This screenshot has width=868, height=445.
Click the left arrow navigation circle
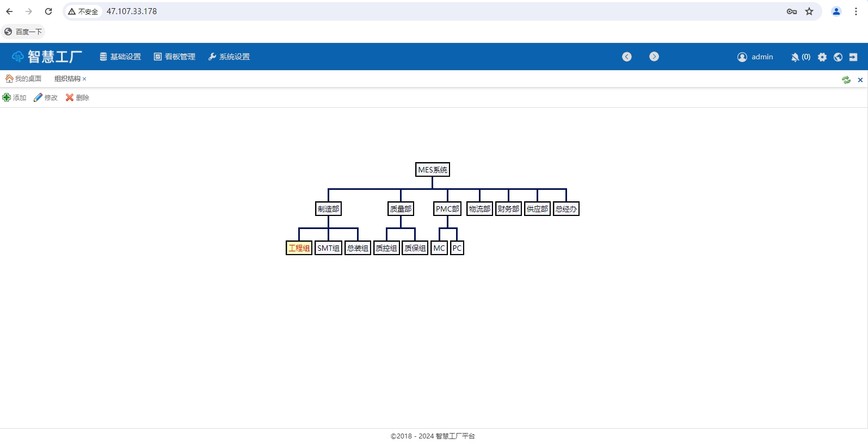click(627, 57)
